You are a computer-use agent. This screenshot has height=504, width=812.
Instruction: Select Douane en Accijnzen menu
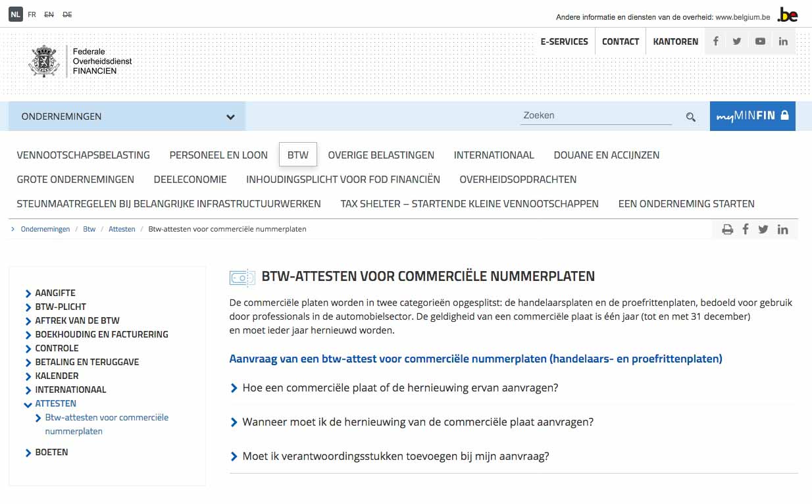pyautogui.click(x=606, y=155)
